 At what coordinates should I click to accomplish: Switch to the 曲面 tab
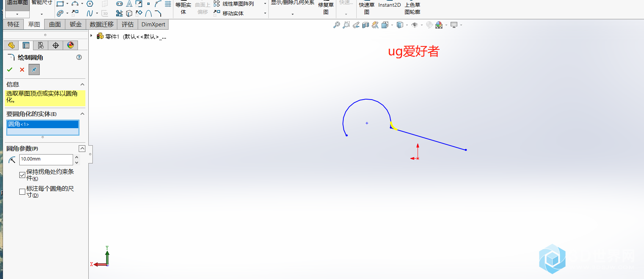click(55, 25)
